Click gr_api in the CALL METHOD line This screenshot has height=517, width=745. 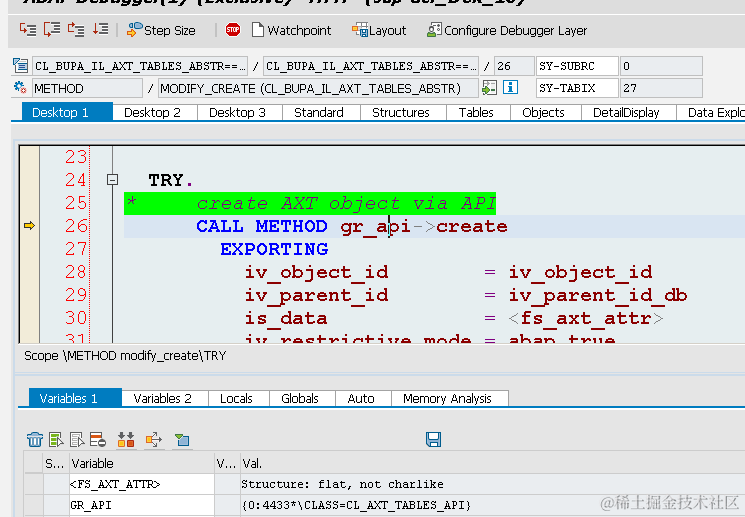click(375, 227)
